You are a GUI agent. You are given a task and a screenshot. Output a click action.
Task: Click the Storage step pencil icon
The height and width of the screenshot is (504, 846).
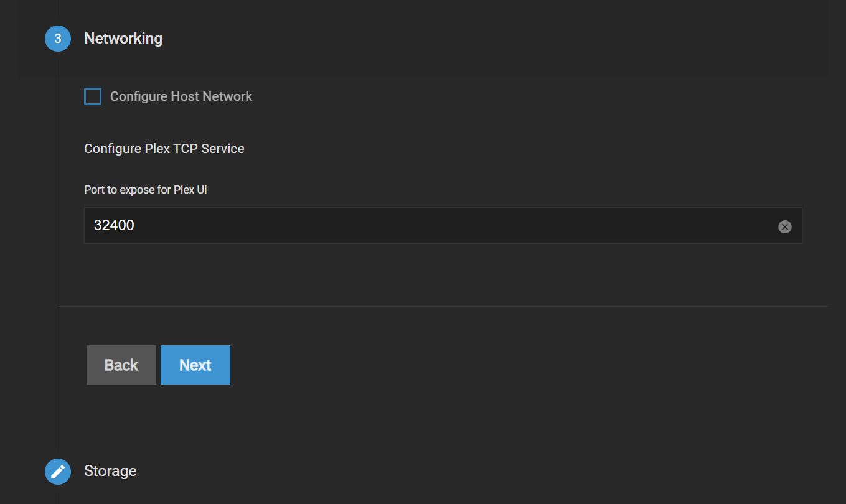(x=58, y=471)
